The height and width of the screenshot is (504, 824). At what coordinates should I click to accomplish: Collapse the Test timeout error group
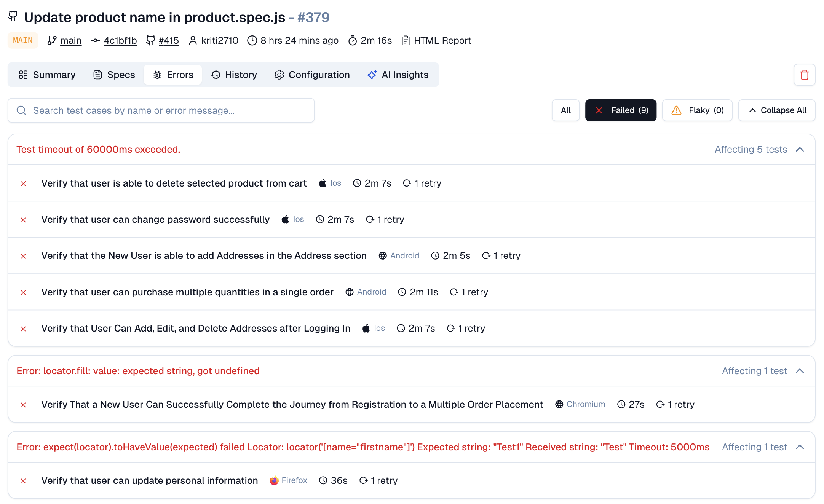800,150
